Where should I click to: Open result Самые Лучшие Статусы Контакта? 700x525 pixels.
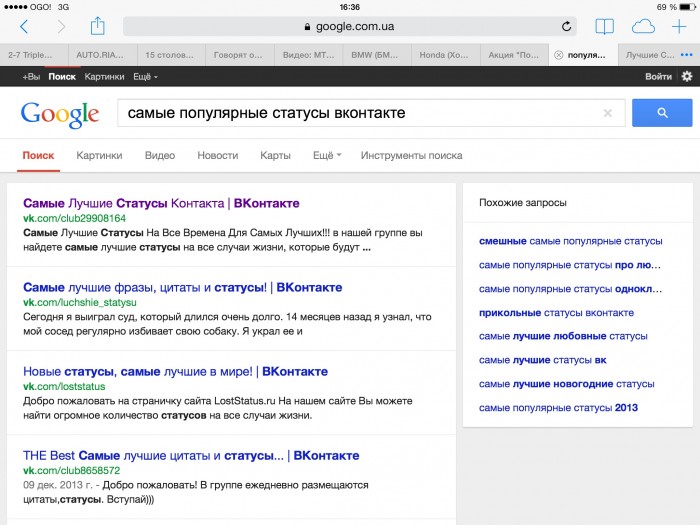(161, 203)
